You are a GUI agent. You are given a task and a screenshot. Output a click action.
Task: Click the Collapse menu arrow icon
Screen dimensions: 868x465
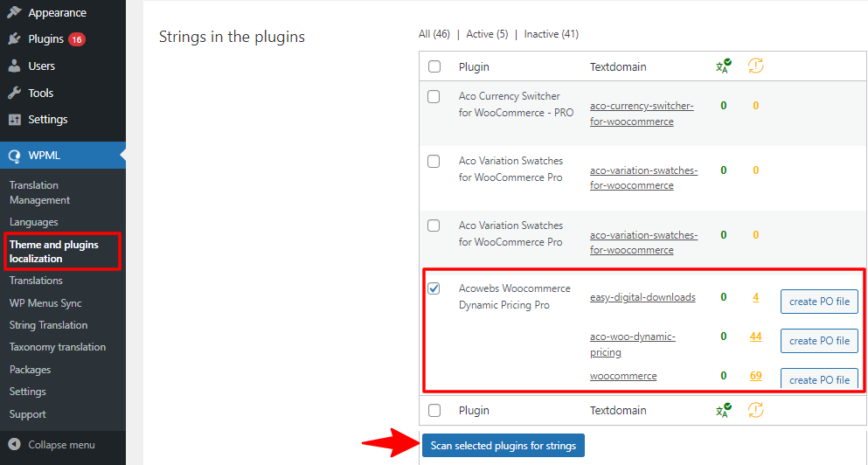click(x=15, y=445)
